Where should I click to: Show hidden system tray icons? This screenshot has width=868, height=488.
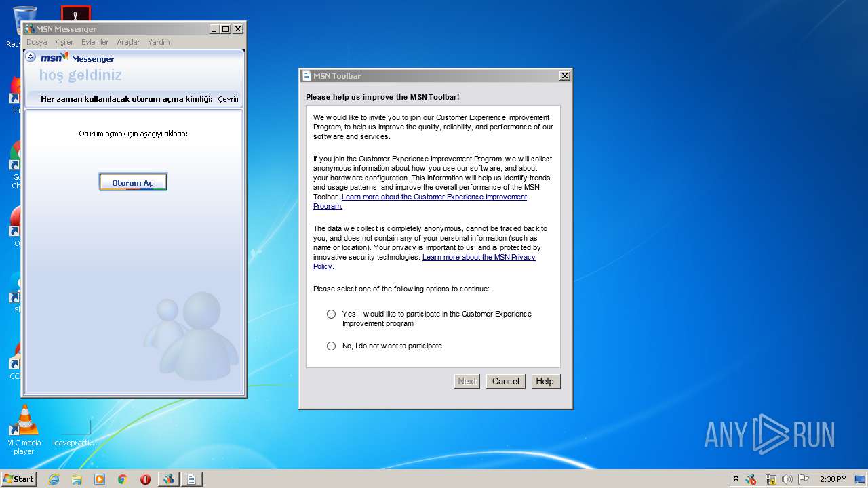click(736, 479)
